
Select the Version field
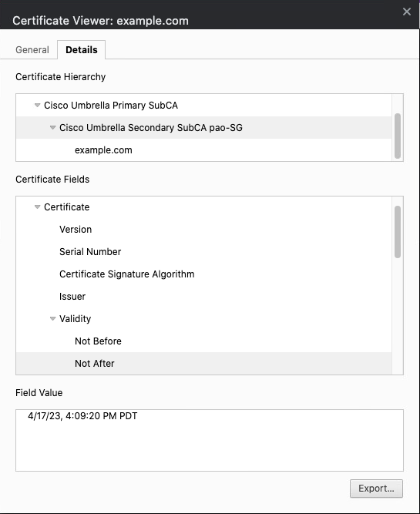[x=76, y=230]
